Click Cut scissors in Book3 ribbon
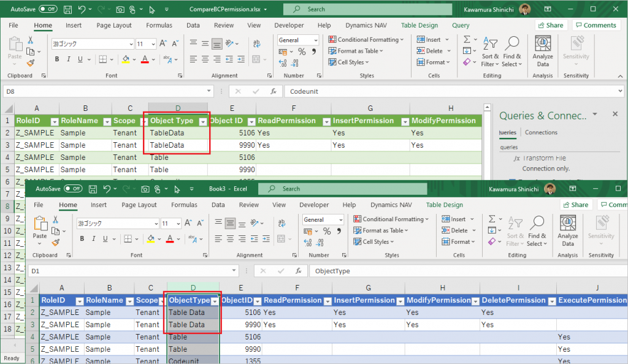The image size is (628, 364). 55,220
